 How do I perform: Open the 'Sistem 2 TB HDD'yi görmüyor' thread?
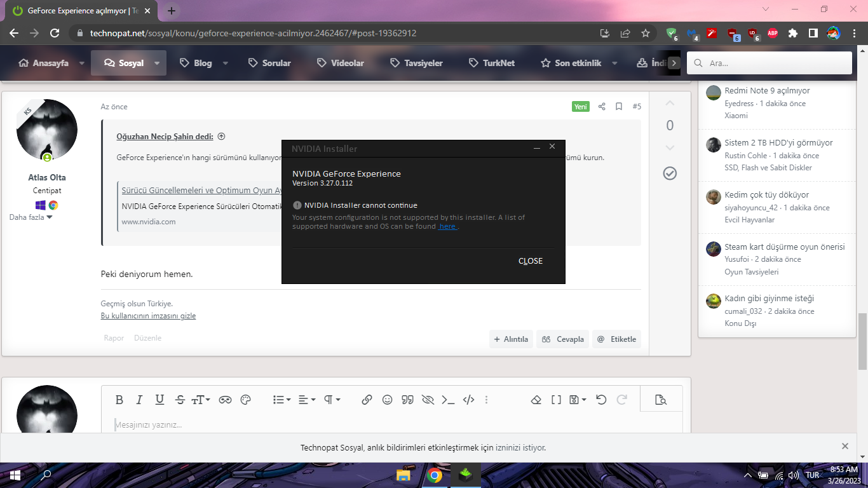[778, 143]
